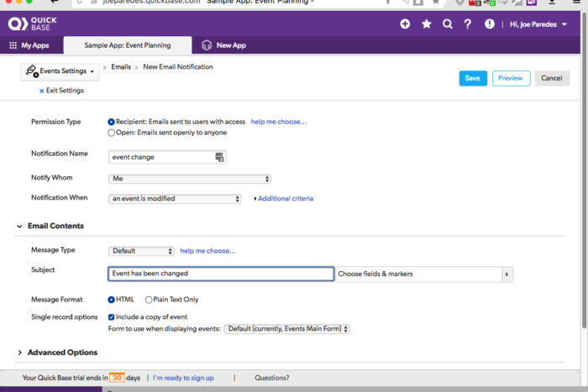
Task: Click the Quick Base logo
Action: (x=33, y=24)
